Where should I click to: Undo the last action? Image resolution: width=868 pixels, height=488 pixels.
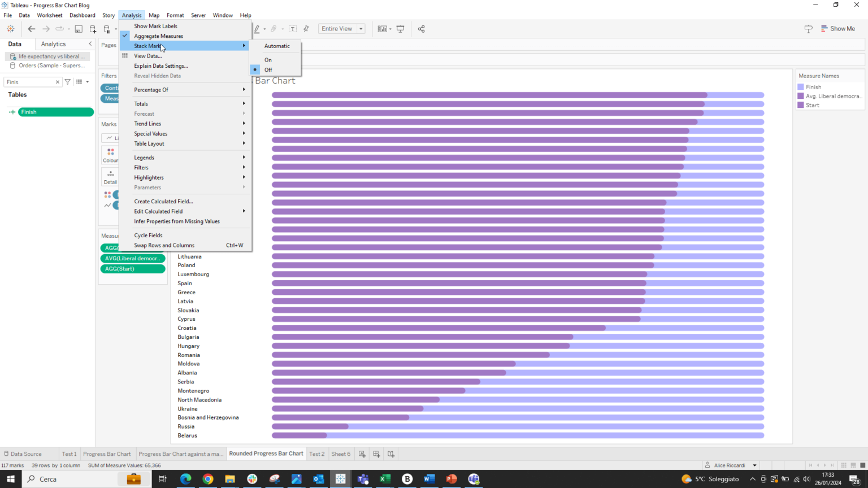click(31, 29)
